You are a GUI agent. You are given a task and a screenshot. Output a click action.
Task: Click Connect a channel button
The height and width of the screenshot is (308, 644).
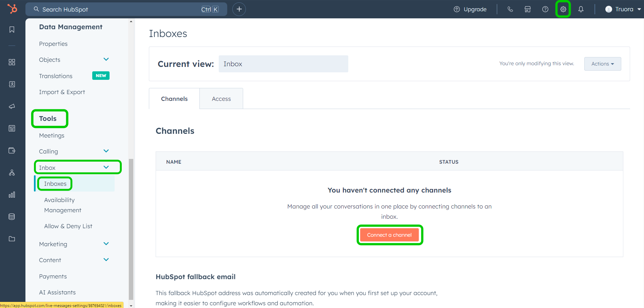389,235
